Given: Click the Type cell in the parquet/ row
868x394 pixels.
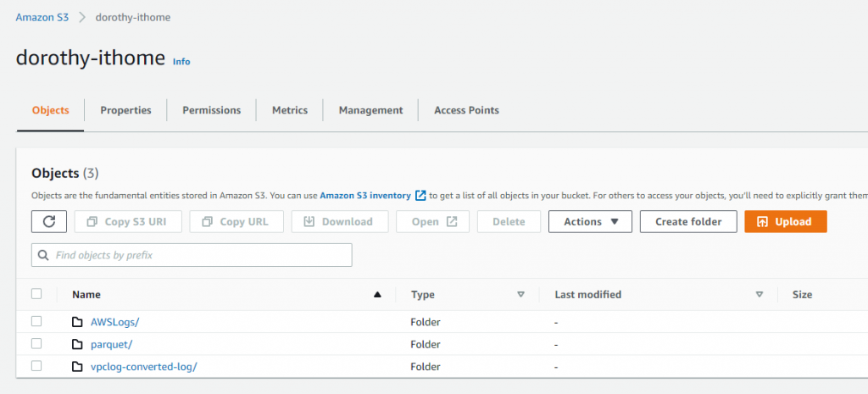Looking at the screenshot, I should tap(426, 344).
